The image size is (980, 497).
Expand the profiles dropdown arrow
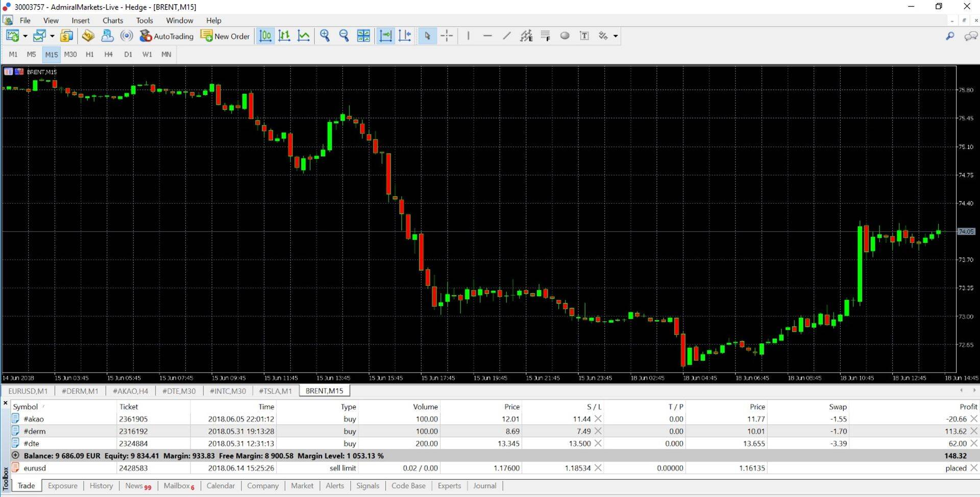pyautogui.click(x=52, y=36)
